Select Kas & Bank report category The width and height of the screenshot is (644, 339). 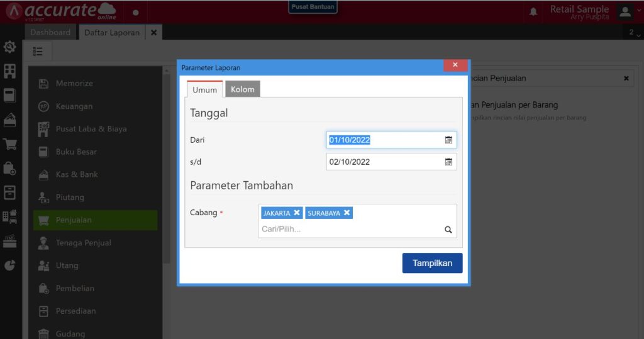(96, 175)
